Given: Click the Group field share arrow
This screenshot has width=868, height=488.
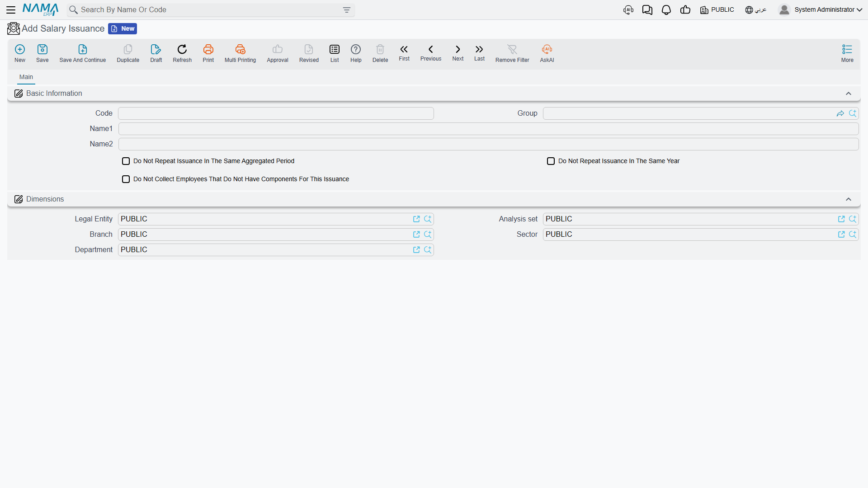Looking at the screenshot, I should pyautogui.click(x=840, y=113).
